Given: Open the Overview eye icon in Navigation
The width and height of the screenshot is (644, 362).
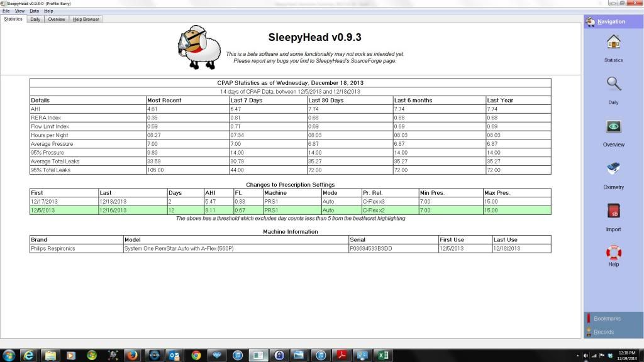Looking at the screenshot, I should [614, 126].
